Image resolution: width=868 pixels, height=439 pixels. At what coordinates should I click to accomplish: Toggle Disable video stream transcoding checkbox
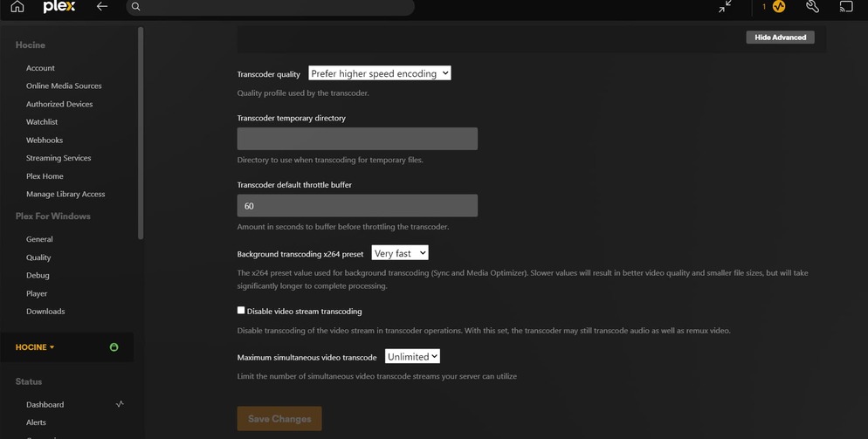point(241,311)
